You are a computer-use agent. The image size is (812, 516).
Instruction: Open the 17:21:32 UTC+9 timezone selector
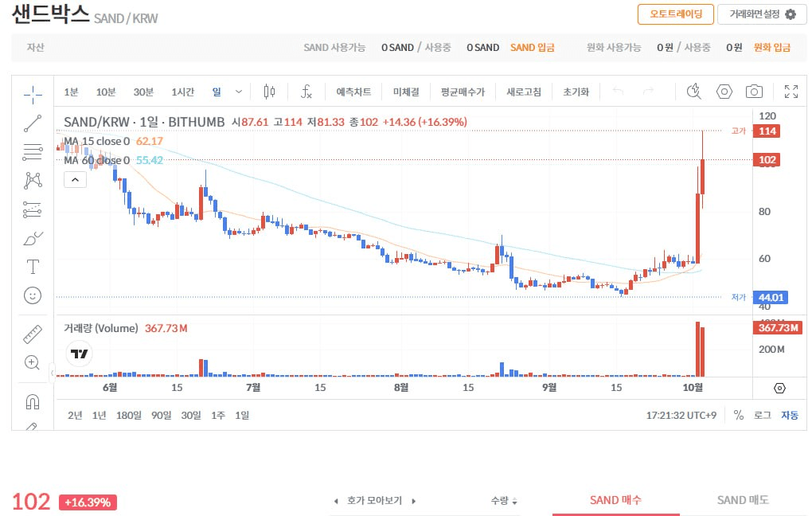[681, 415]
